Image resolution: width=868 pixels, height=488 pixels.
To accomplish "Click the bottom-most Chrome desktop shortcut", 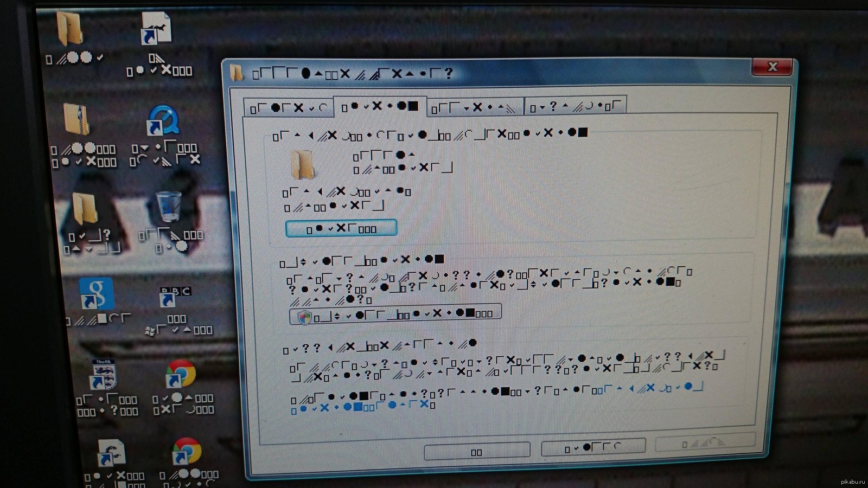I will click(x=187, y=452).
